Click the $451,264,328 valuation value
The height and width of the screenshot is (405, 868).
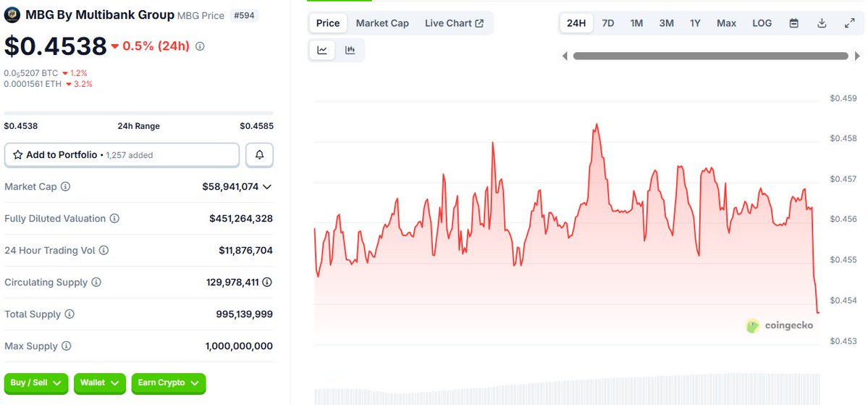(241, 219)
